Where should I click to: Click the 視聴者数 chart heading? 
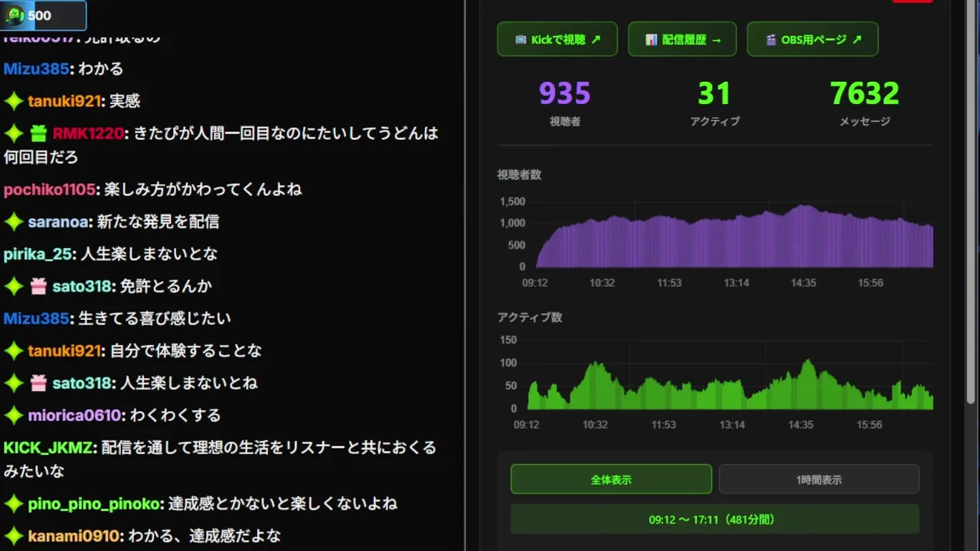(519, 174)
